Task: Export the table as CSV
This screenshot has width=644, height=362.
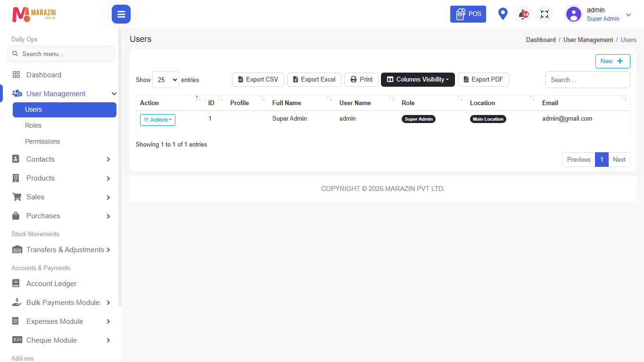Action: [258, 80]
